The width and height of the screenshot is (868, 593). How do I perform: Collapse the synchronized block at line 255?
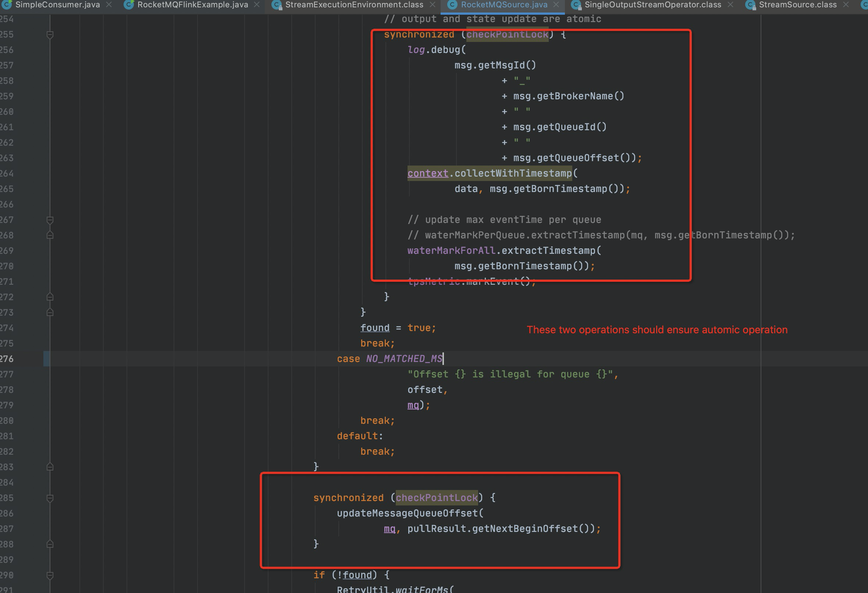click(50, 35)
